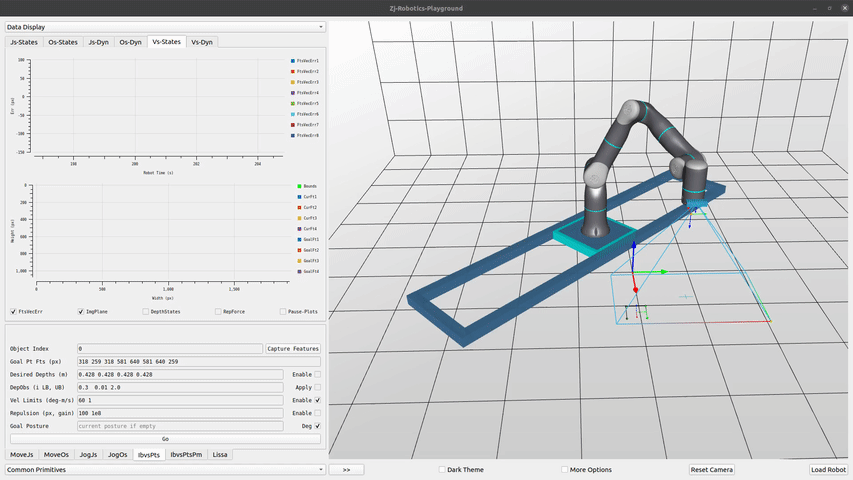This screenshot has width=853, height=480.
Task: Open the Data Display dropdown
Action: pyautogui.click(x=165, y=27)
